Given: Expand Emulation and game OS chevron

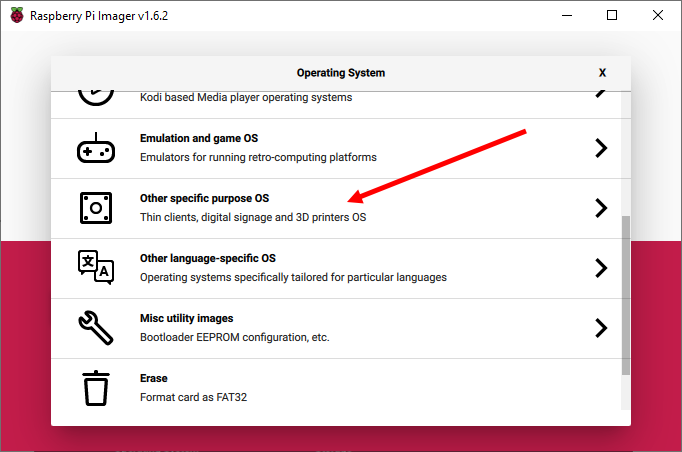Looking at the screenshot, I should (601, 148).
